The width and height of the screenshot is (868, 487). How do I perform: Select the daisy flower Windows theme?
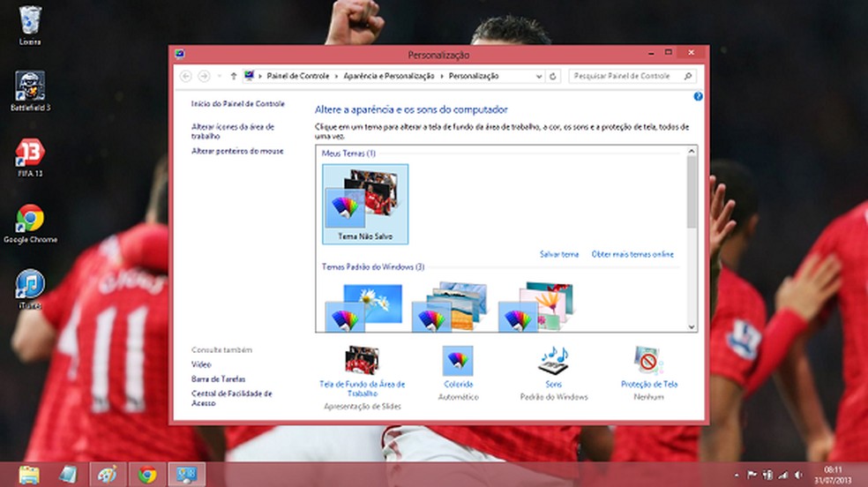363,308
